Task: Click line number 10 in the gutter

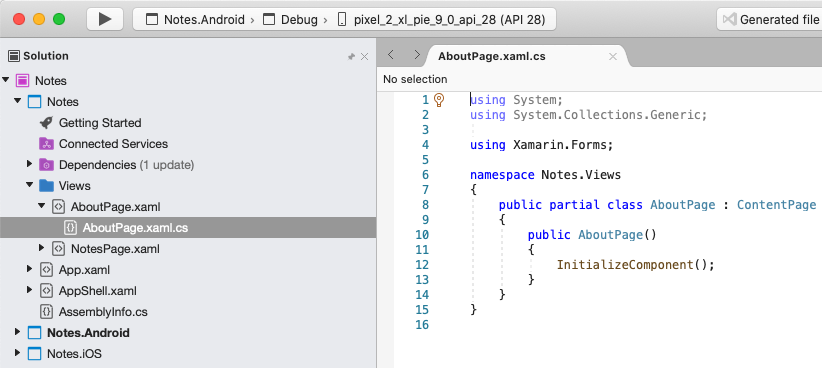Action: (421, 234)
